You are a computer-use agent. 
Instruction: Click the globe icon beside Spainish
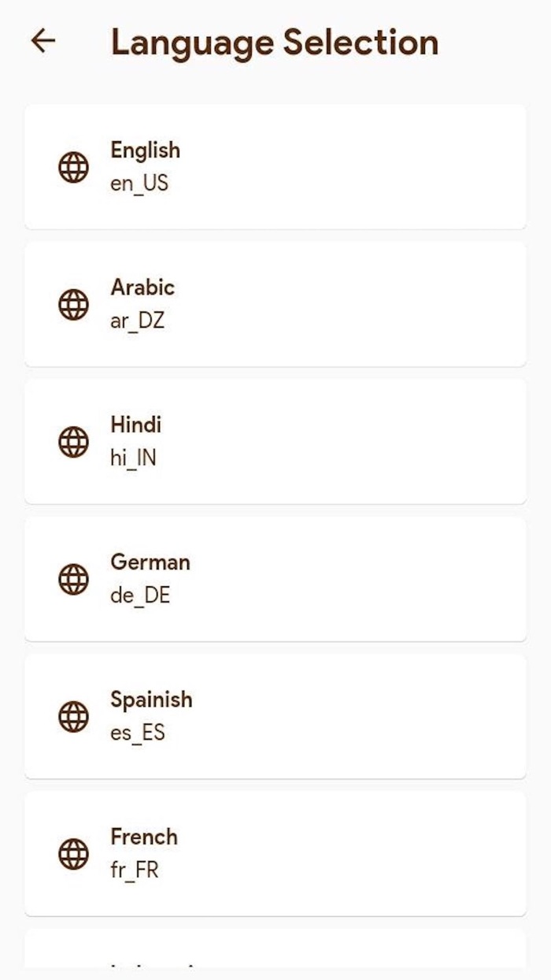point(74,716)
